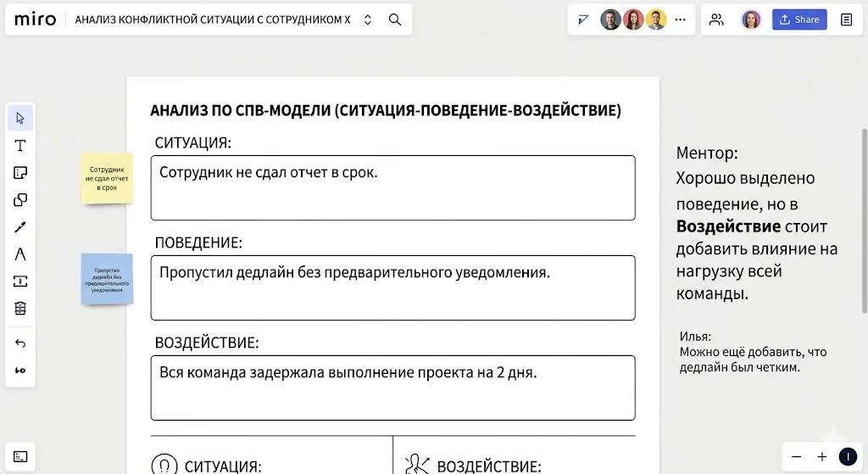
Task: Click the Ментор comment text
Action: 757,223
